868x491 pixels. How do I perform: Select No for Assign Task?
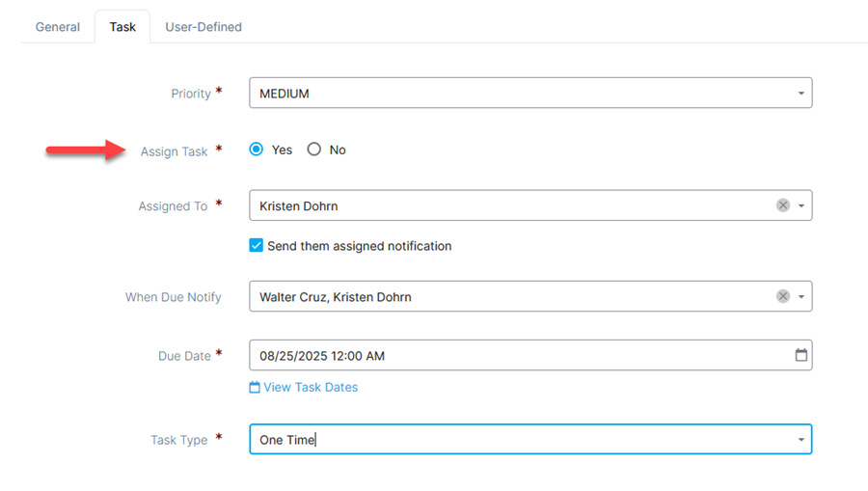click(x=313, y=150)
